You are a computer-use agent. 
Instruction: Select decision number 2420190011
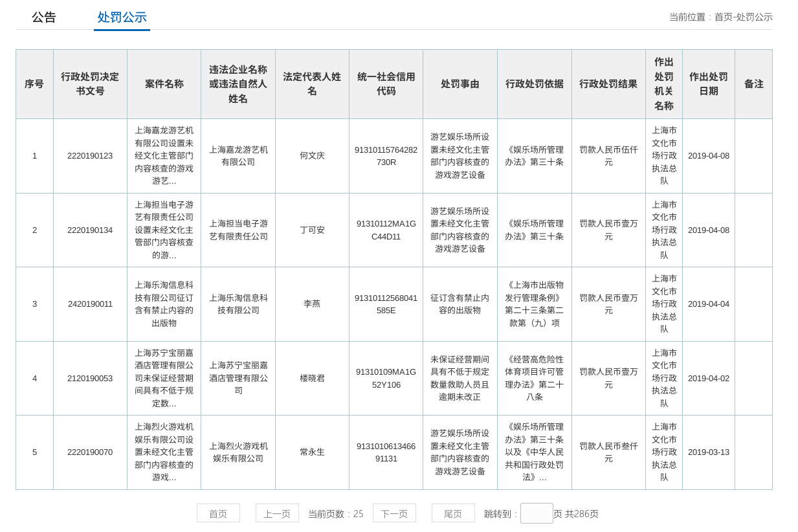coord(90,304)
